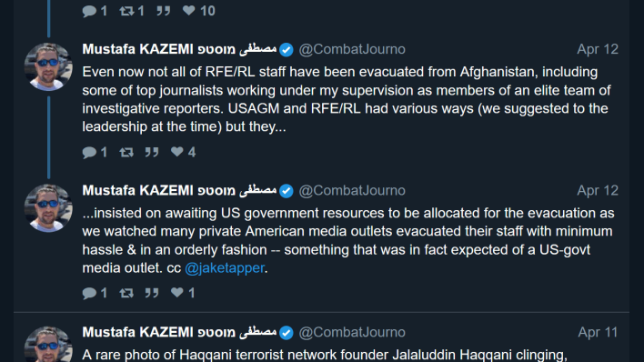
Task: Click reply icon on topmost tweet
Action: coord(89,11)
